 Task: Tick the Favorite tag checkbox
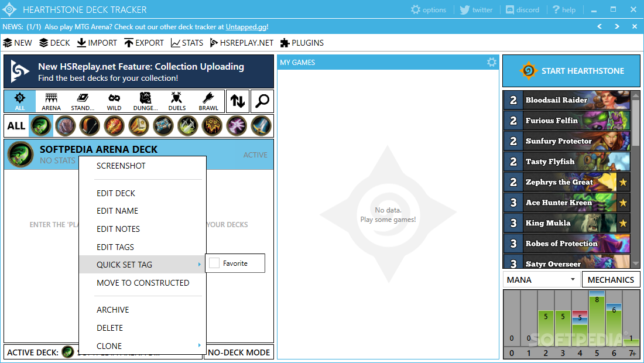click(x=214, y=263)
